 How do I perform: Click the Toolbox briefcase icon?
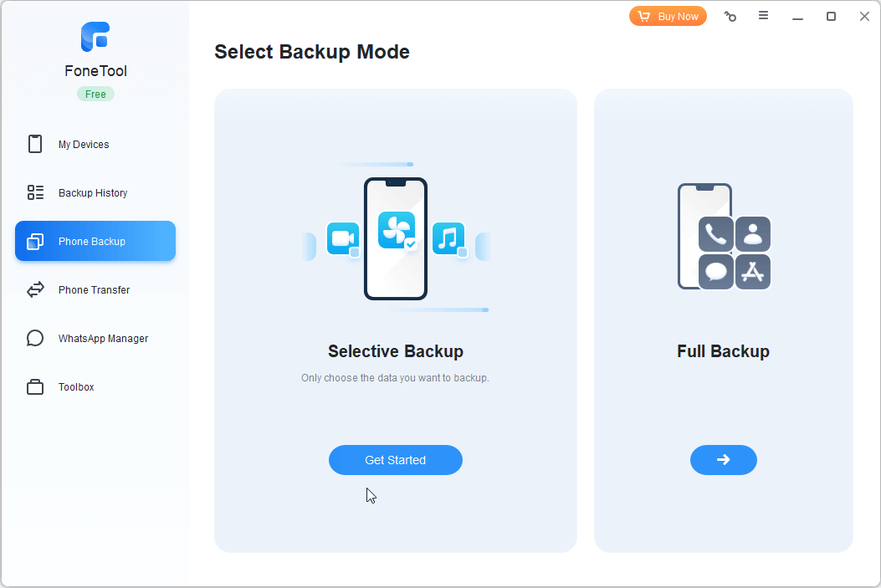pos(35,386)
